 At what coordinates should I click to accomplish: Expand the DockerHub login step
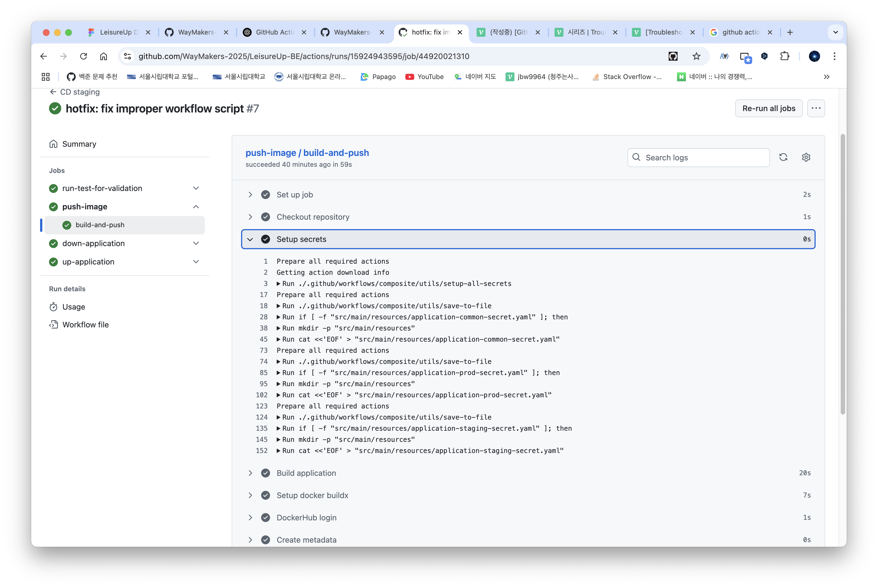coord(250,518)
